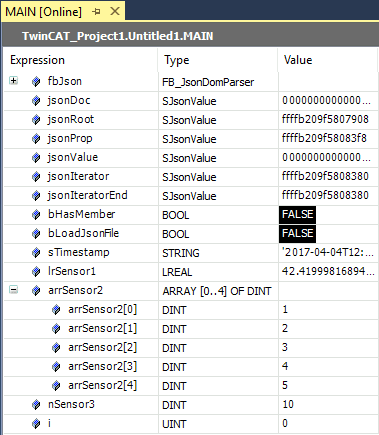Click the variable icon beside arrSensor2[3]

[x=56, y=367]
